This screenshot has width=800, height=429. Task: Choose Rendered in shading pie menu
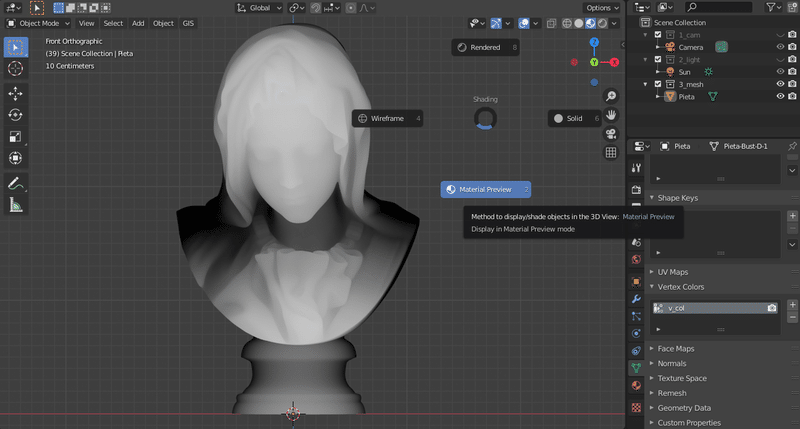[485, 47]
